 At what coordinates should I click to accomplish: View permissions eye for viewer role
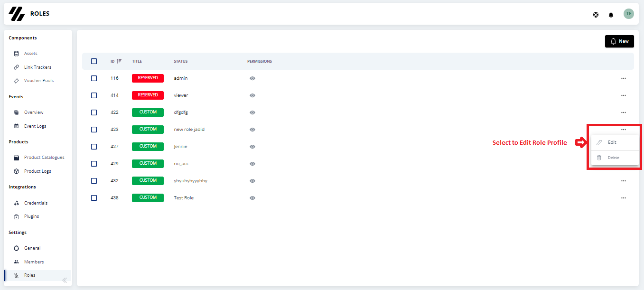point(252,95)
